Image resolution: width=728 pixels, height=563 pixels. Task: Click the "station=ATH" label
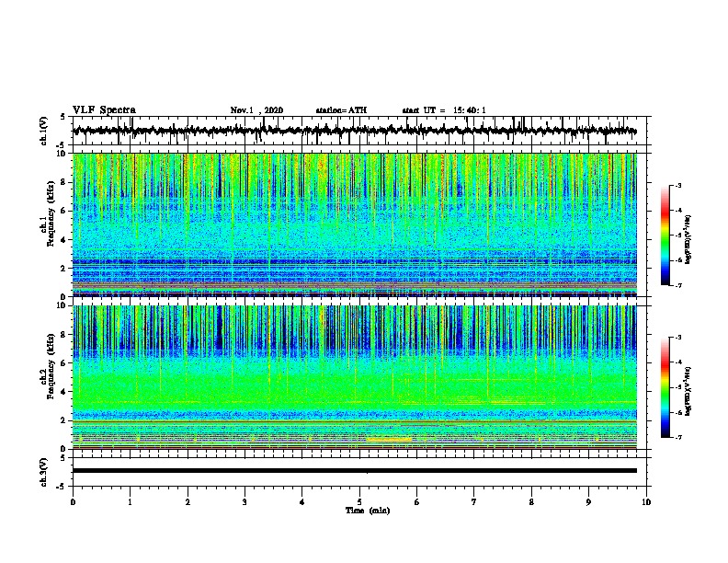pyautogui.click(x=341, y=110)
